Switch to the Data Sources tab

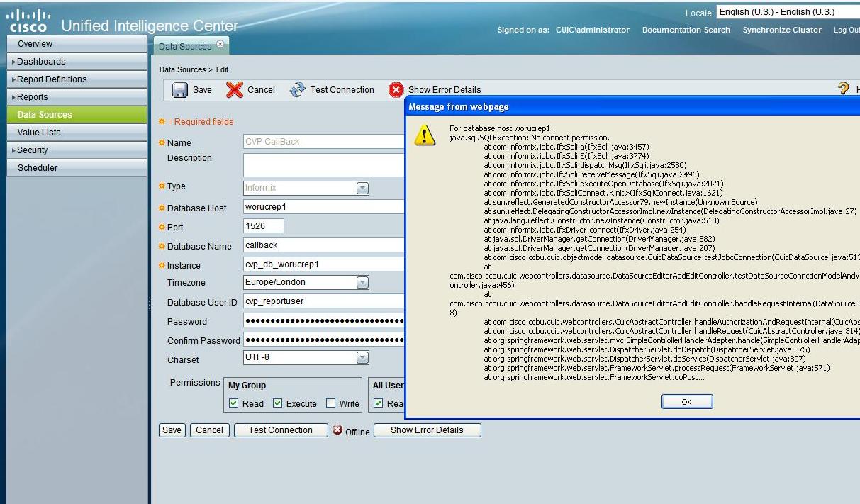(184, 46)
